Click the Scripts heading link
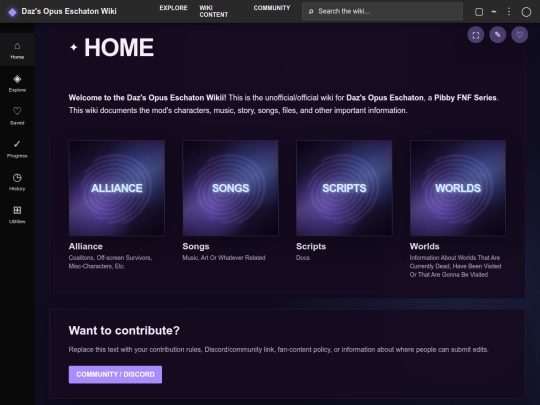Image resolution: width=540 pixels, height=405 pixels. (311, 247)
